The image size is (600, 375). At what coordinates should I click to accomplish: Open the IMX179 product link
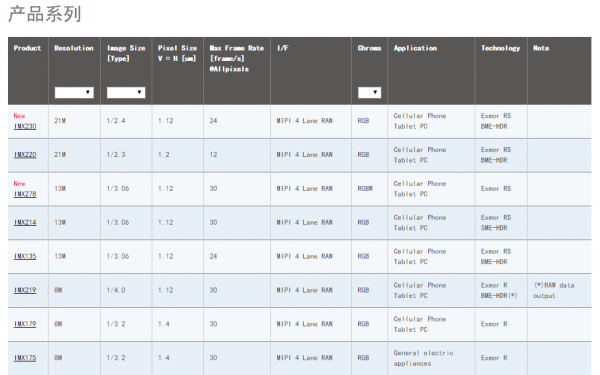click(x=25, y=324)
